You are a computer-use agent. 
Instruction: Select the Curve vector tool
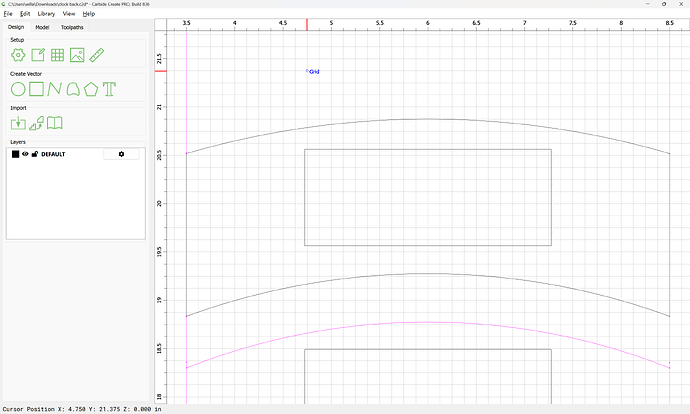pyautogui.click(x=73, y=89)
